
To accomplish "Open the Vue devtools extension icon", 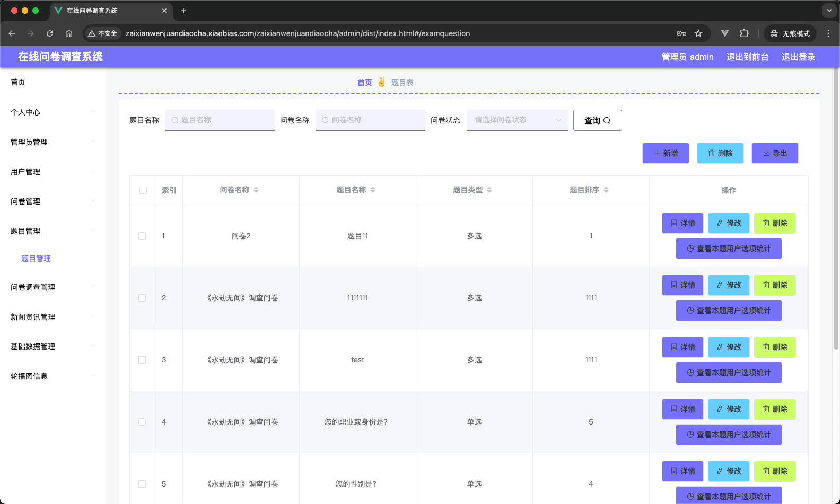I will (x=725, y=33).
